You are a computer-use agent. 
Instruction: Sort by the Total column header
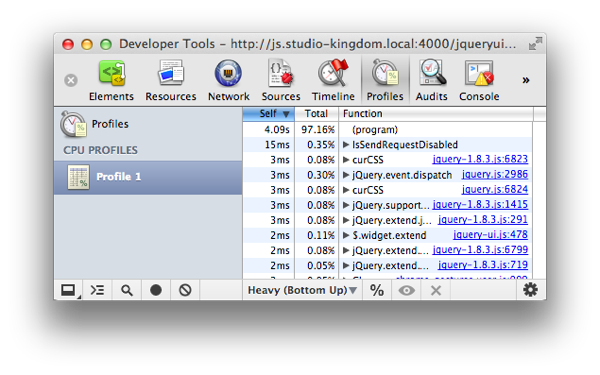coord(316,114)
